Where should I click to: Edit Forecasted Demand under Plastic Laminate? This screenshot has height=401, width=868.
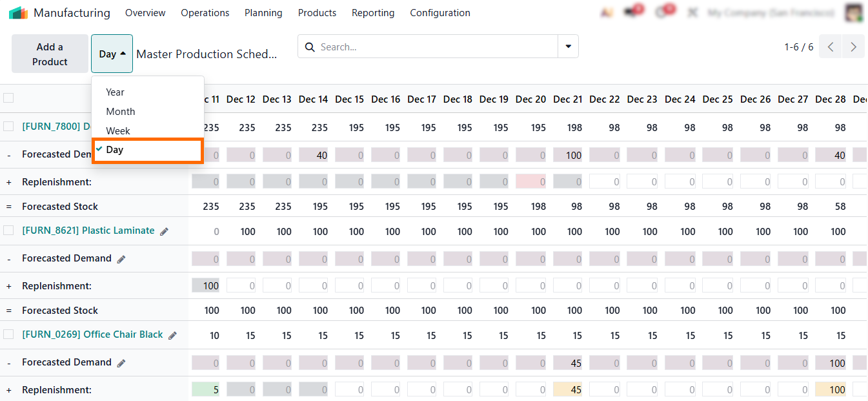tap(121, 259)
